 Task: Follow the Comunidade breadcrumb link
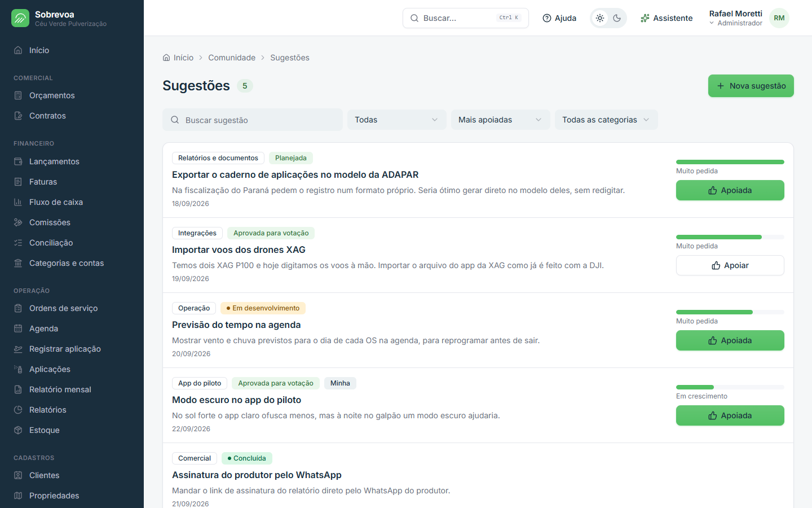pos(232,58)
